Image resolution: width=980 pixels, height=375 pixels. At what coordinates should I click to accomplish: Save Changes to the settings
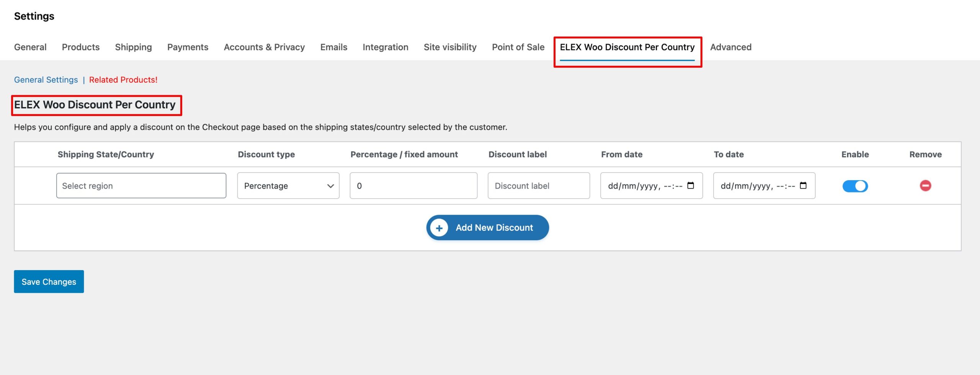[49, 282]
